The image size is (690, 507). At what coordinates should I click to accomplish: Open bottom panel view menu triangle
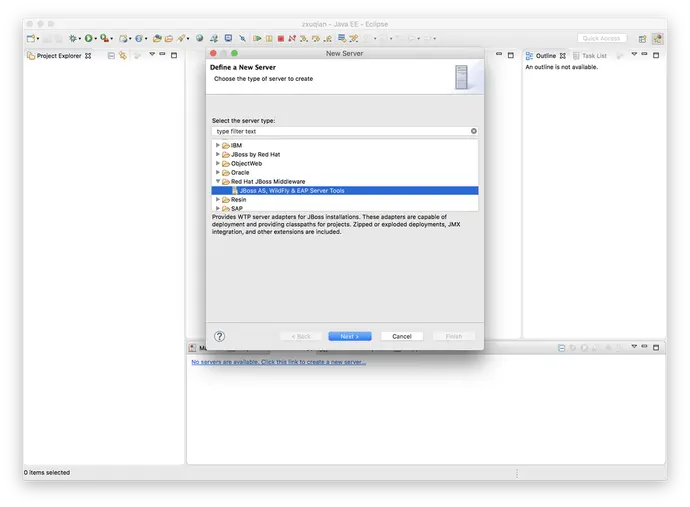click(x=634, y=346)
